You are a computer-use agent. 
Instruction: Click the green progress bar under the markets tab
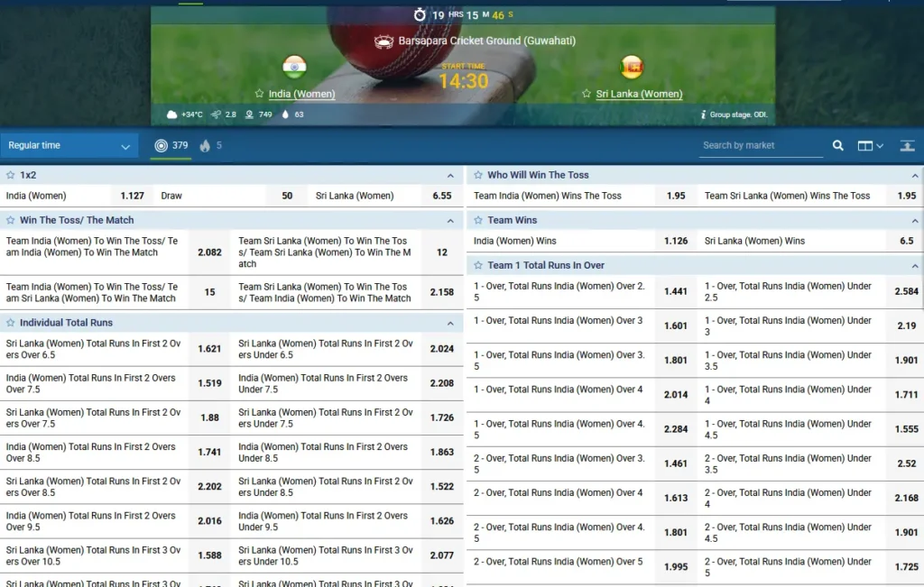click(x=171, y=161)
